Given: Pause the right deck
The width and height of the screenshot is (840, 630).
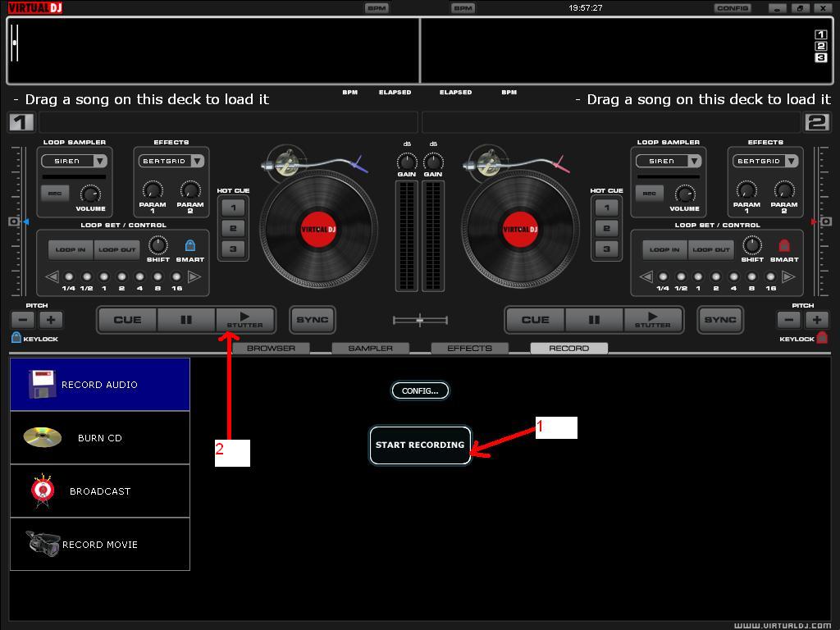Looking at the screenshot, I should [x=594, y=320].
